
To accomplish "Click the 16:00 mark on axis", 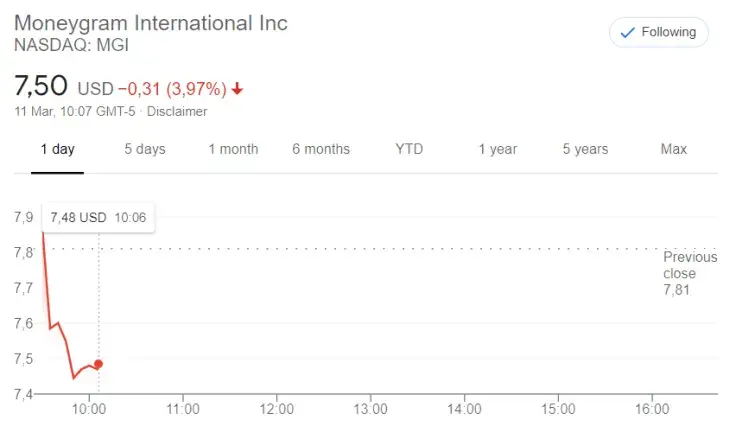I will [x=652, y=408].
